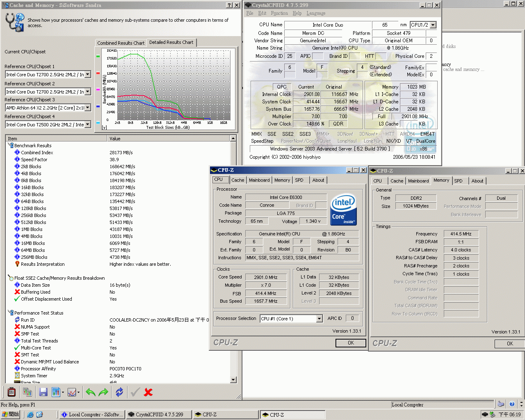Open About tab in CPU-Z memory timings window
This screenshot has height=420, width=525.
(x=477, y=181)
